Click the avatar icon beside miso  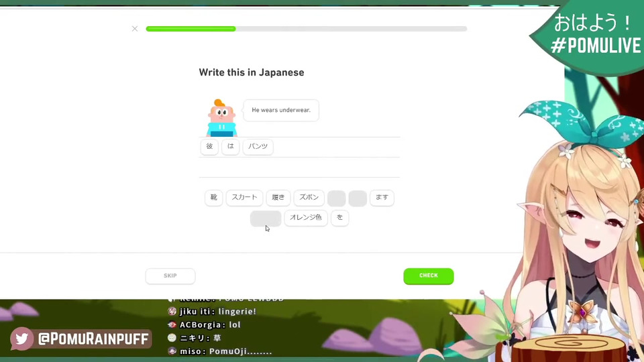(x=172, y=351)
